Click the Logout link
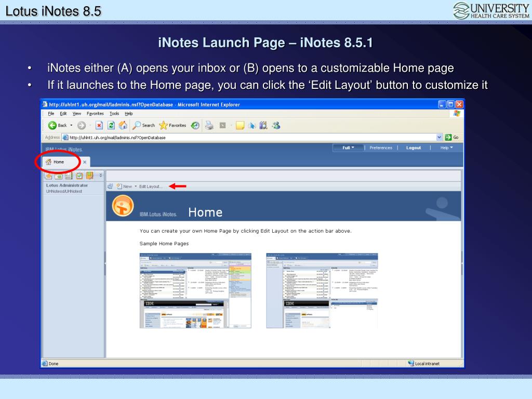This screenshot has height=399, width=532. 413,148
